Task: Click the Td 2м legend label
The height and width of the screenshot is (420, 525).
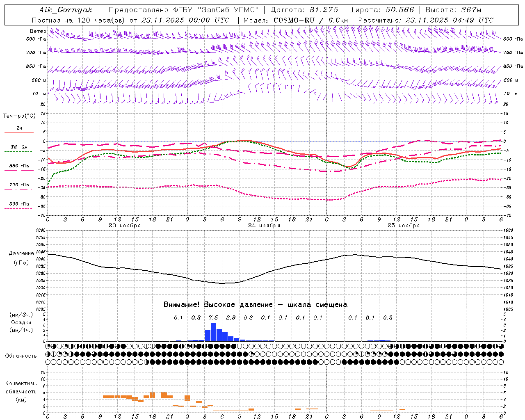Action: [19, 147]
